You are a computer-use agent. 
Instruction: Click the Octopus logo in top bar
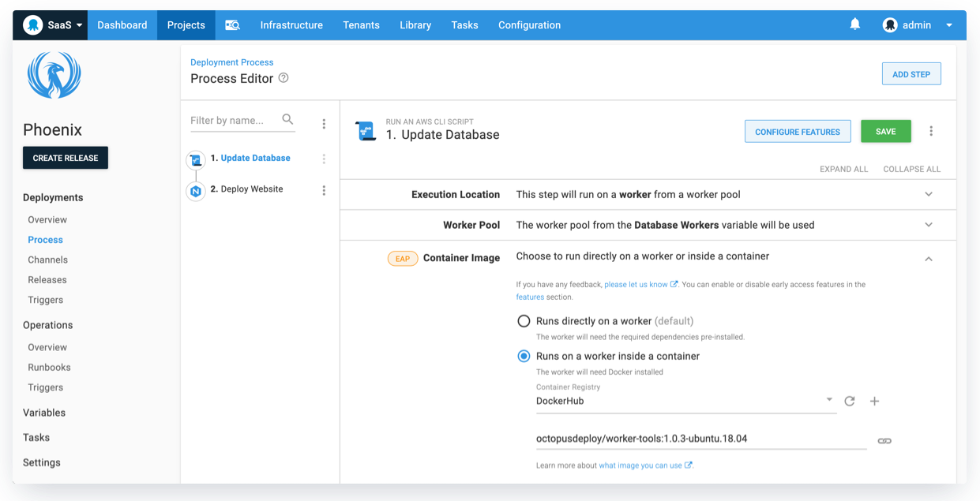click(x=32, y=25)
